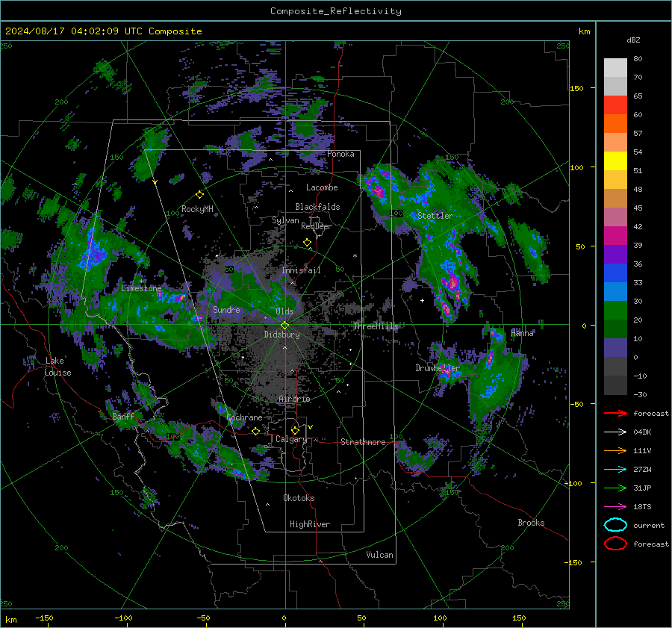Click the ThreeHills town label
This screenshot has width=672, height=628.
(376, 326)
